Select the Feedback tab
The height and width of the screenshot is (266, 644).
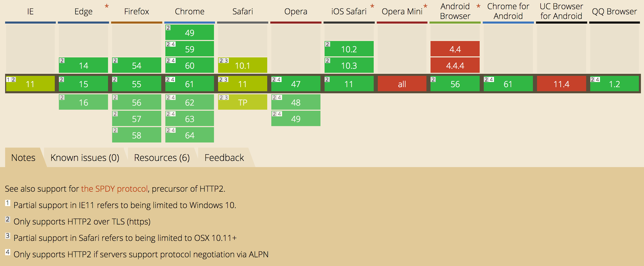pyautogui.click(x=224, y=157)
